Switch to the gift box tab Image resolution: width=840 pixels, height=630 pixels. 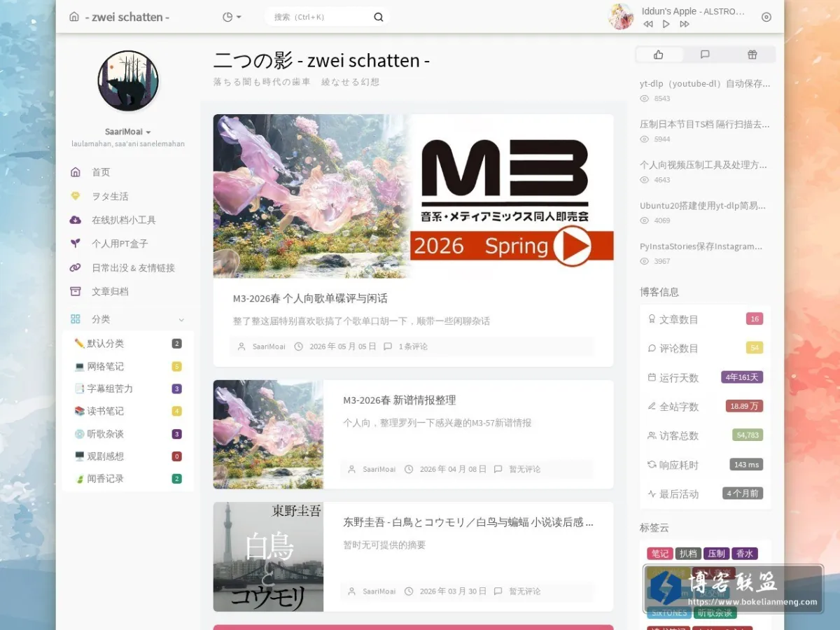[752, 55]
